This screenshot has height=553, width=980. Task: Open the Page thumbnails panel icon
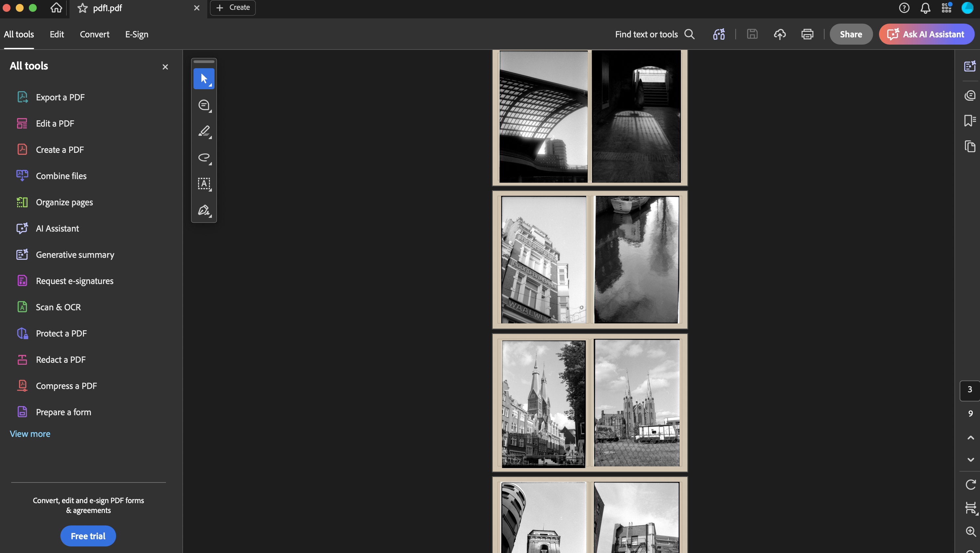point(970,146)
